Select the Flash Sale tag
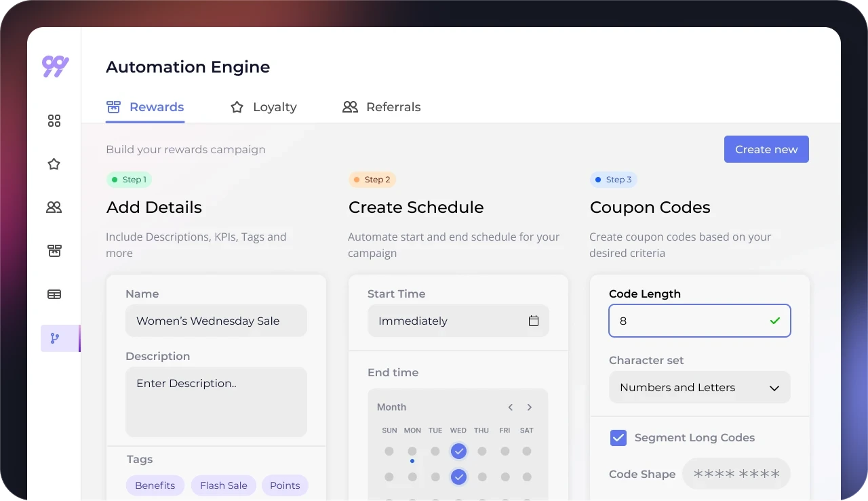The image size is (868, 501). click(224, 485)
